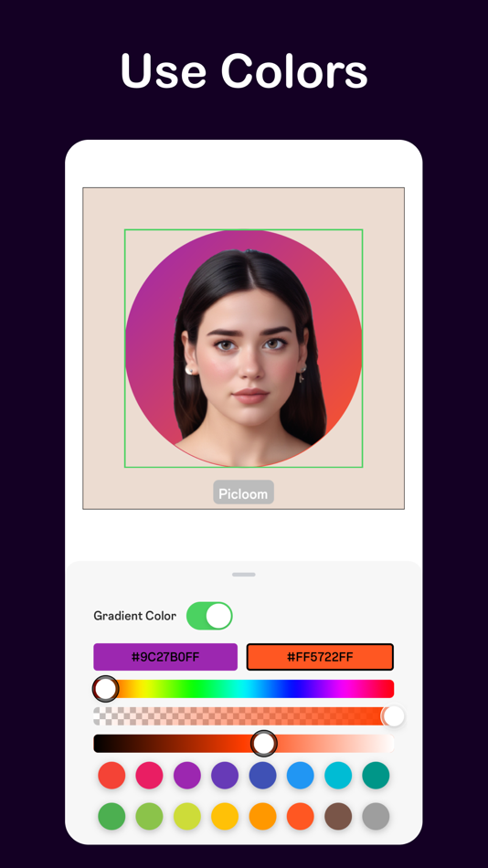Viewport: 488px width, 868px height.
Task: Click the rainbow hue slider handle
Action: pyautogui.click(x=105, y=689)
